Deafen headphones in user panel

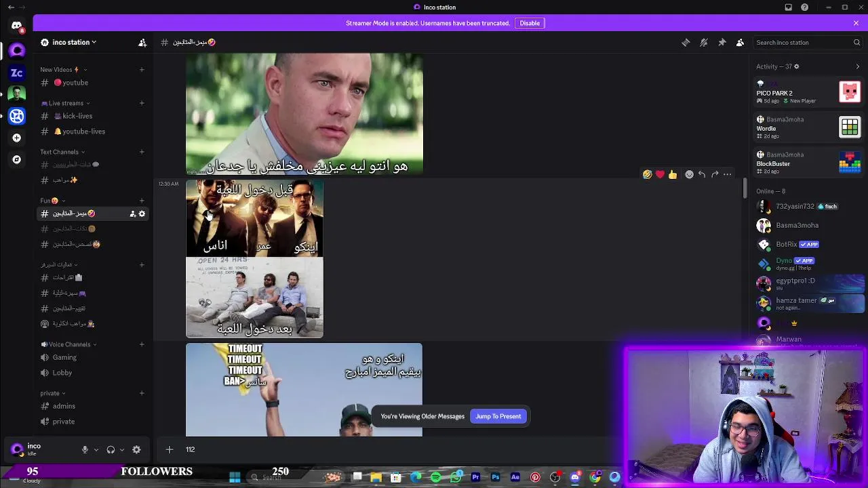[111, 449]
